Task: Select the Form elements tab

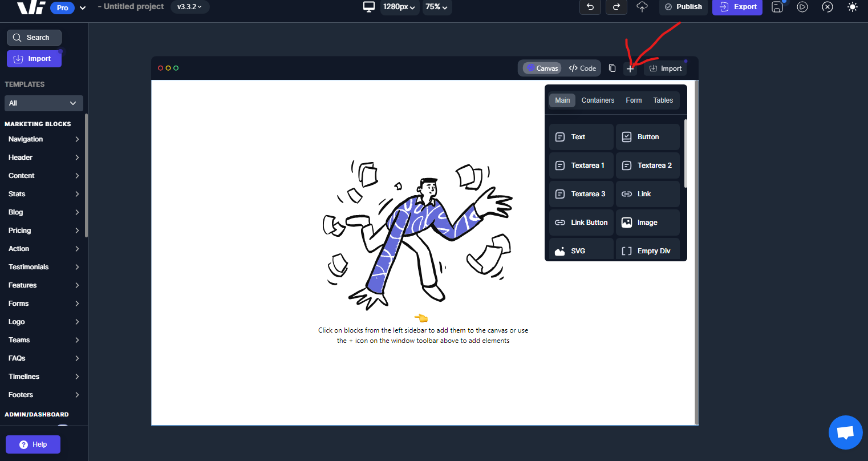Action: [634, 100]
